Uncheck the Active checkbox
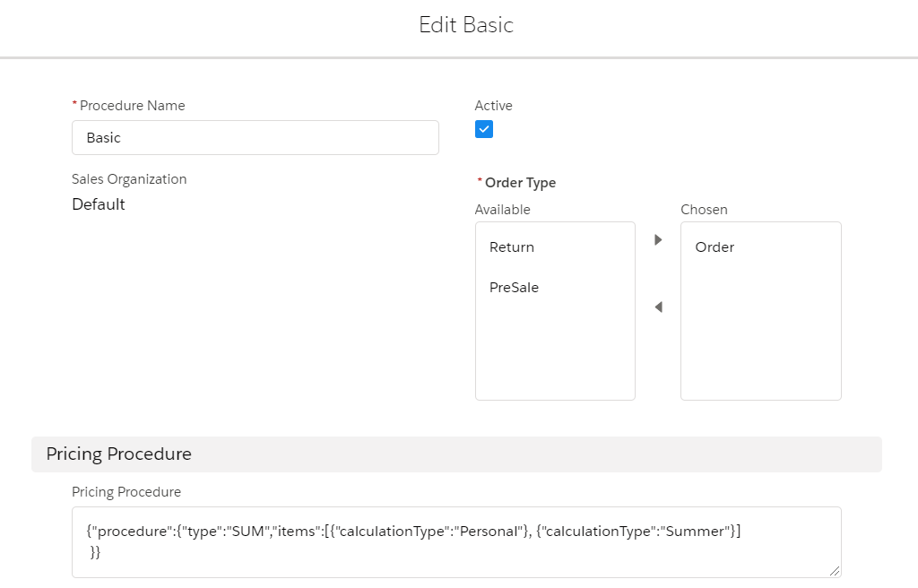Screen dimensions: 918x588 coord(484,130)
